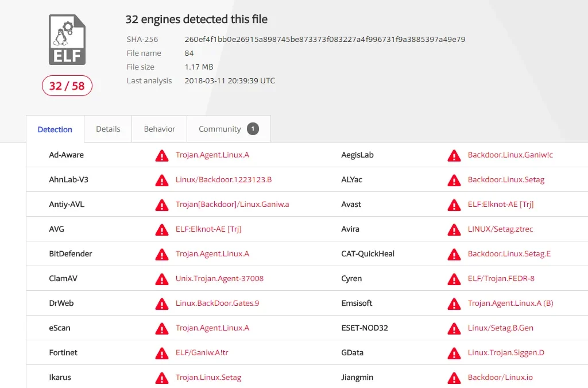588x388 pixels.
Task: Click the alert icon for ALYac
Action: click(454, 180)
